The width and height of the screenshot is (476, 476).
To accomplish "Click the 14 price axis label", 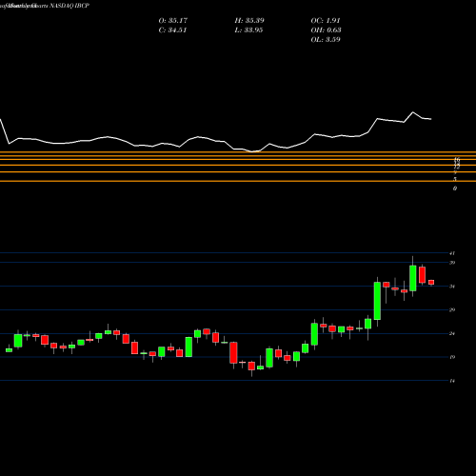I will click(x=452, y=381).
